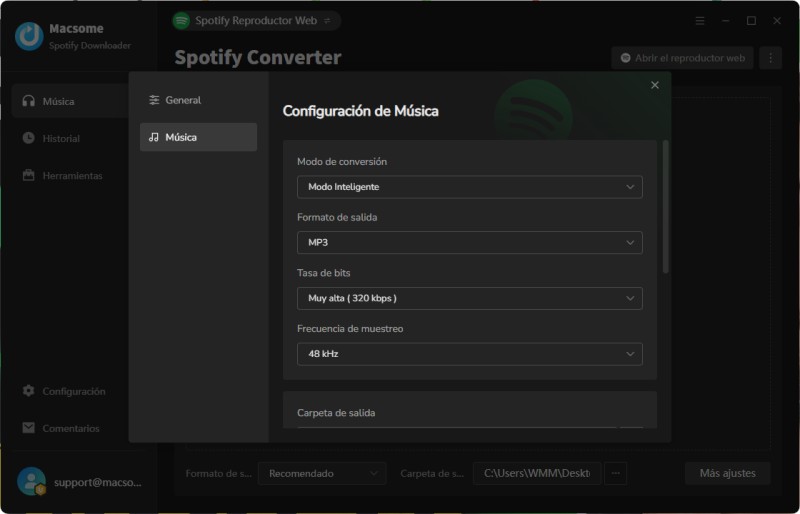The width and height of the screenshot is (800, 514).
Task: Click the chevron of 320 kbps field
Action: [630, 298]
